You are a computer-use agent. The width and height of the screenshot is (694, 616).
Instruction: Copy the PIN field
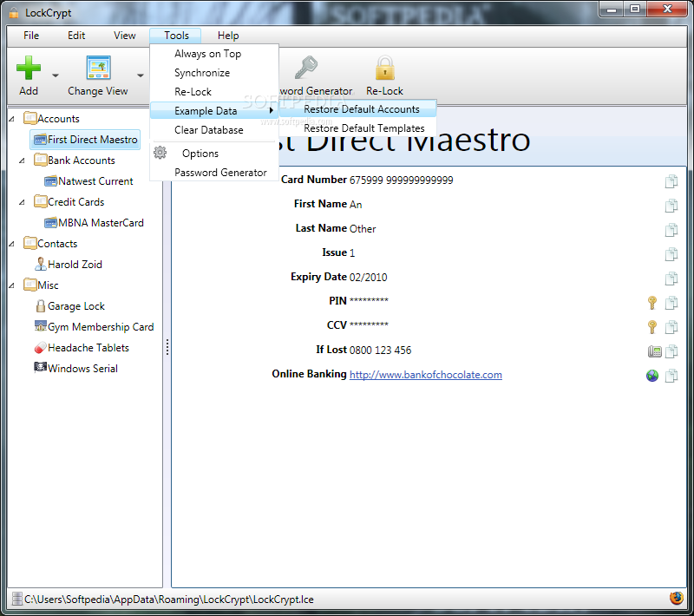671,303
